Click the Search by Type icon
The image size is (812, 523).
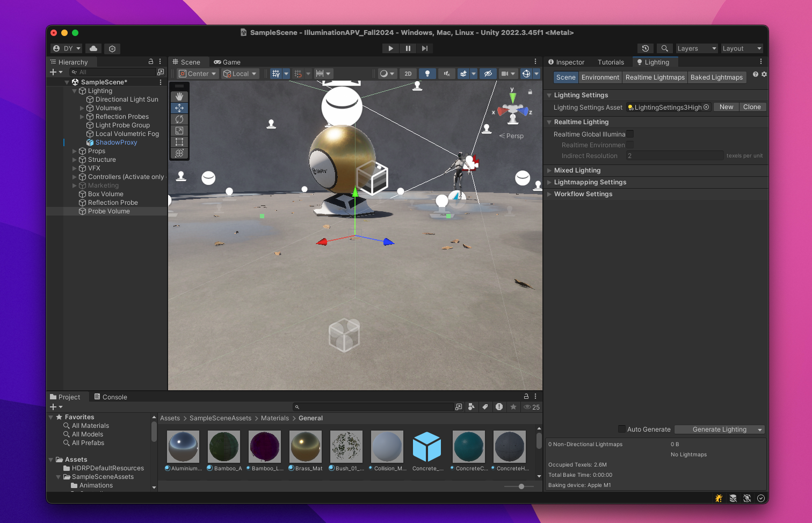(x=471, y=407)
